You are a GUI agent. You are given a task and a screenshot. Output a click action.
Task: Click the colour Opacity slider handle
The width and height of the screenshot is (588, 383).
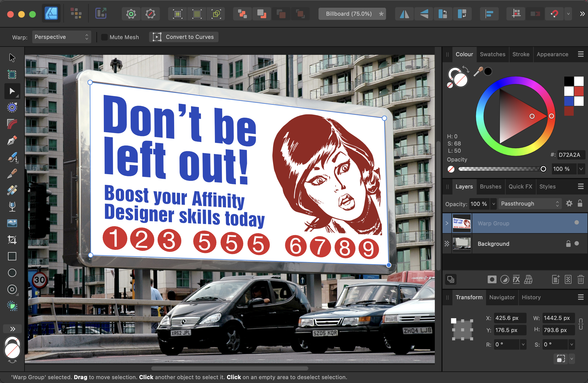pyautogui.click(x=543, y=169)
